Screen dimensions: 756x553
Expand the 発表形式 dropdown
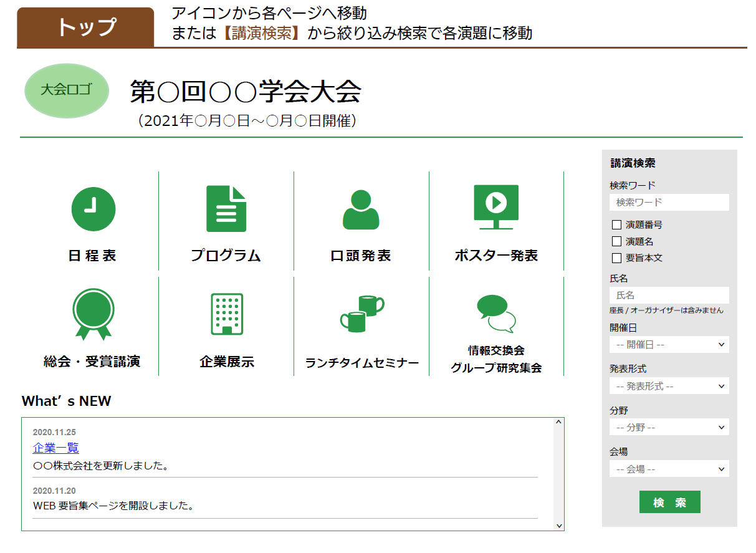[669, 386]
